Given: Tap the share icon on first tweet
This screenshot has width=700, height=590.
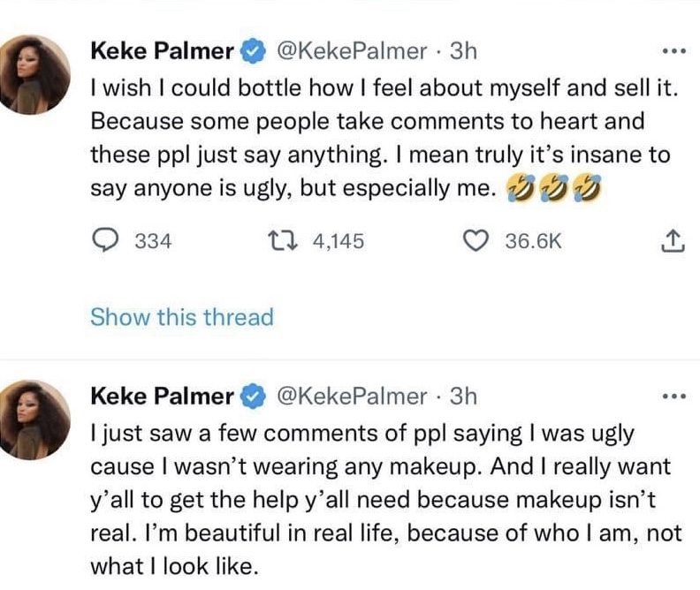Looking at the screenshot, I should point(673,241).
